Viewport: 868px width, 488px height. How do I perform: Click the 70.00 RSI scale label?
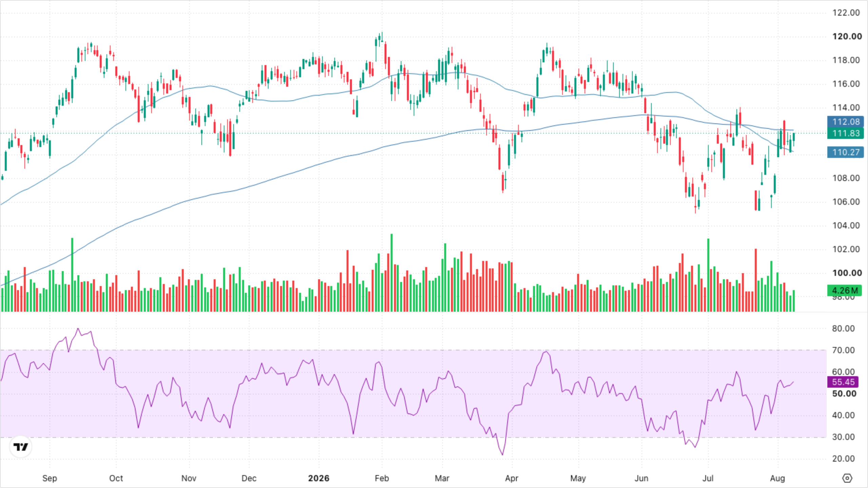[843, 350]
